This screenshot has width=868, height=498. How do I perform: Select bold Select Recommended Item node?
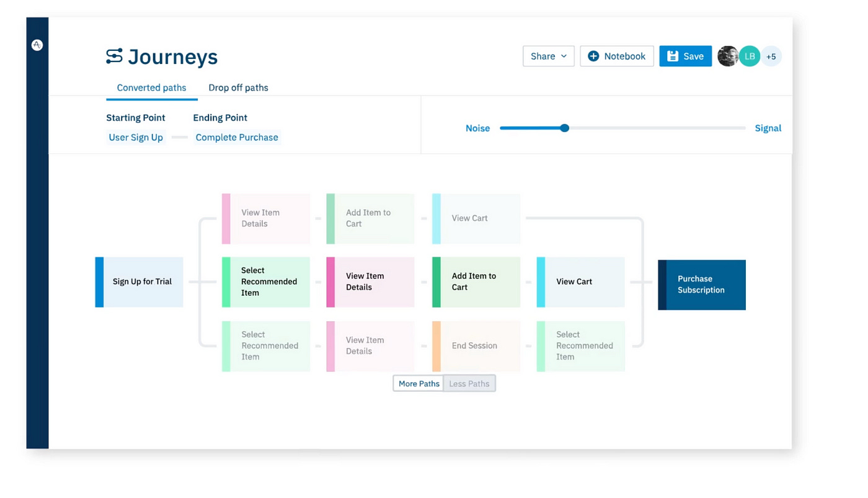coord(266,282)
